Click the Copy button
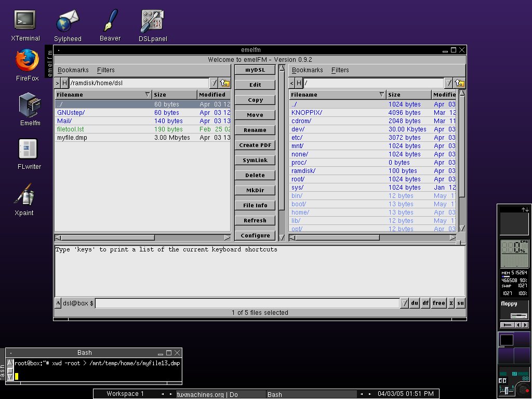 click(255, 100)
